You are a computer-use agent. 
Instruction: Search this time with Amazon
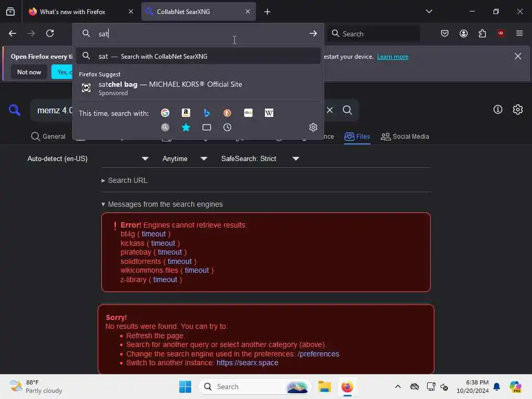(185, 113)
